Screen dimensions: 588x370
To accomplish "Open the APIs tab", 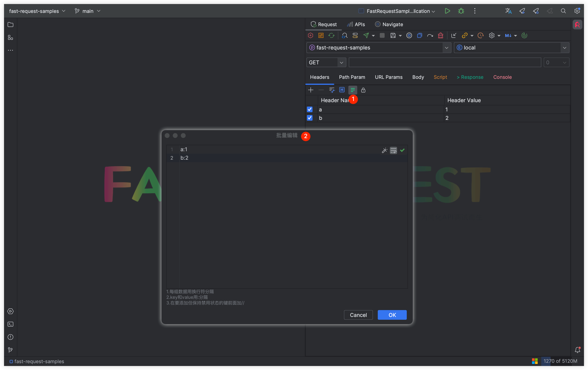I will [356, 24].
